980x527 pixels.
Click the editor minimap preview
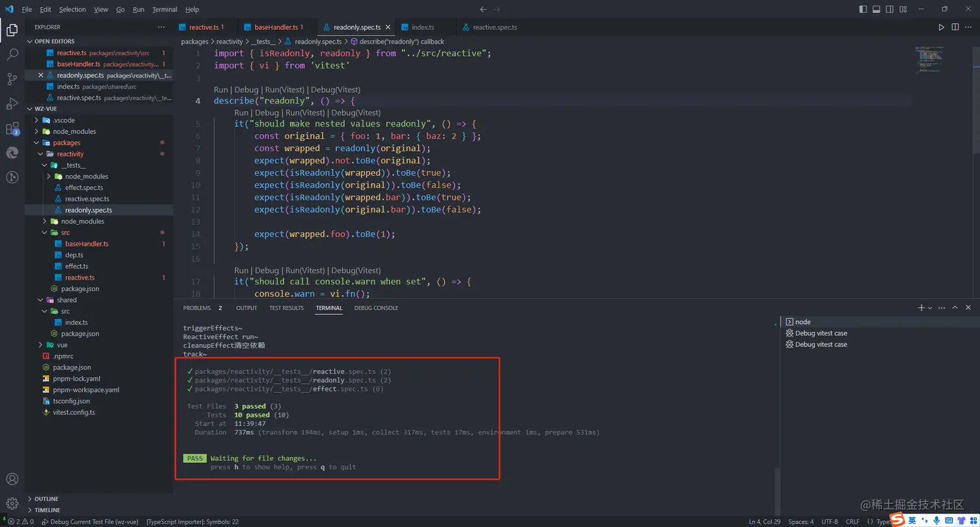929,60
